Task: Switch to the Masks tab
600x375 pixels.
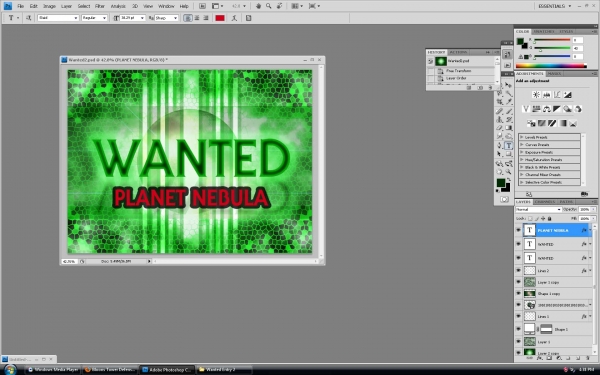Action: (554, 73)
